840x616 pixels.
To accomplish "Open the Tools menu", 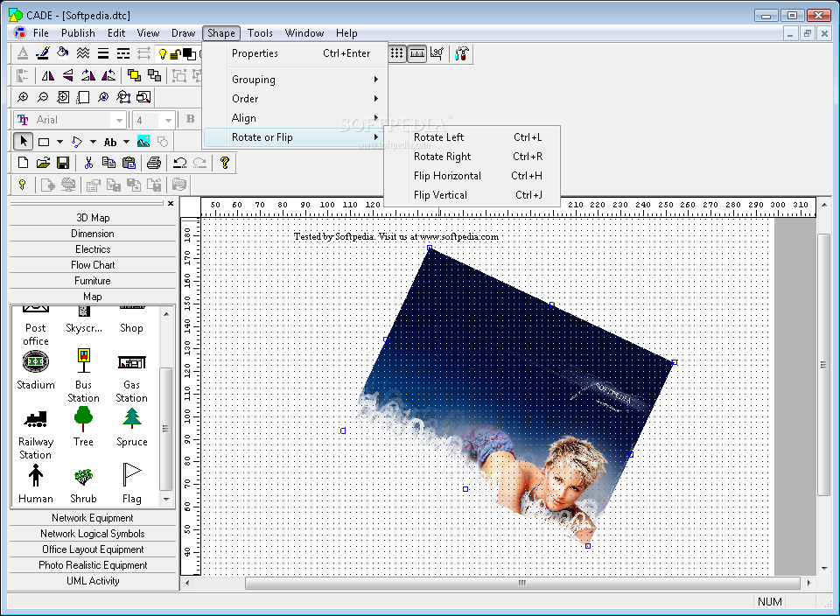I will pos(260,33).
